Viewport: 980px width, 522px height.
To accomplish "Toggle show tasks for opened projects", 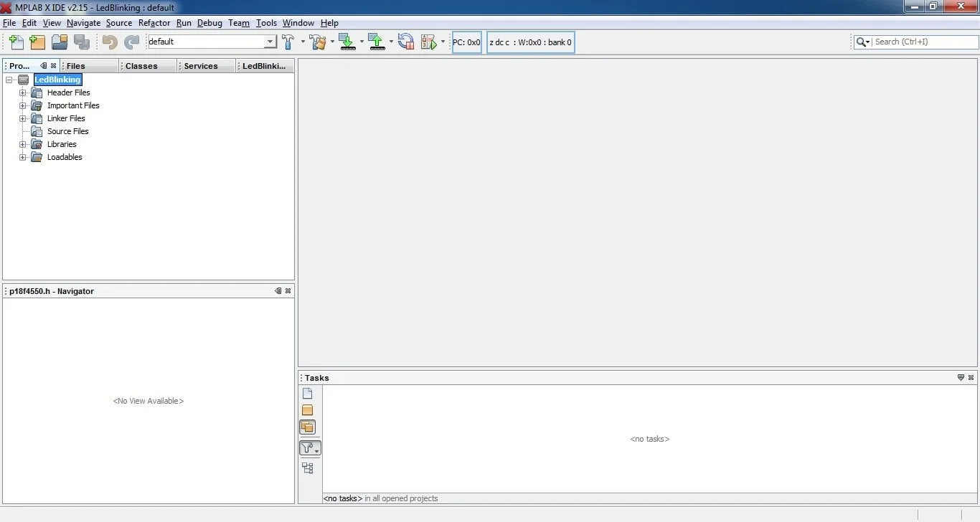I will (307, 427).
